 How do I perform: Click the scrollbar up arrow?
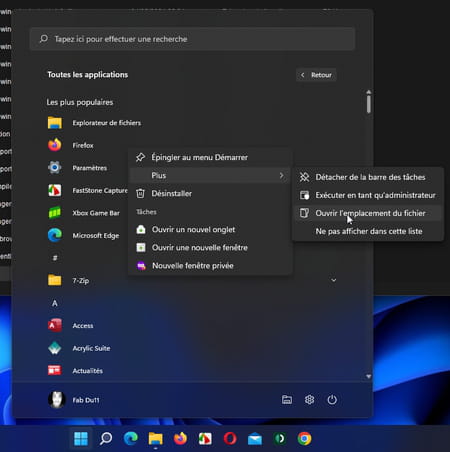[368, 91]
